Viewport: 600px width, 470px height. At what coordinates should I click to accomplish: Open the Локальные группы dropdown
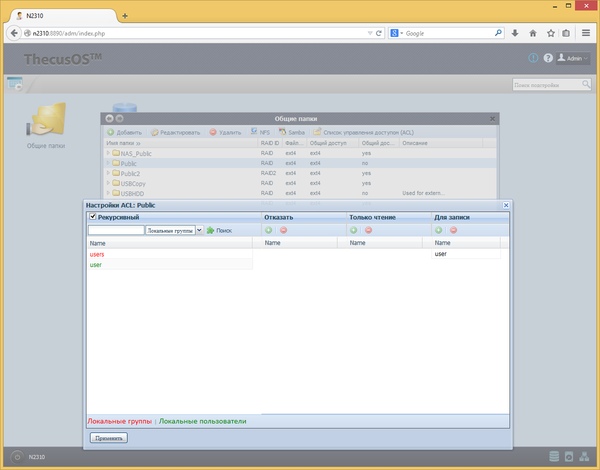click(x=199, y=230)
